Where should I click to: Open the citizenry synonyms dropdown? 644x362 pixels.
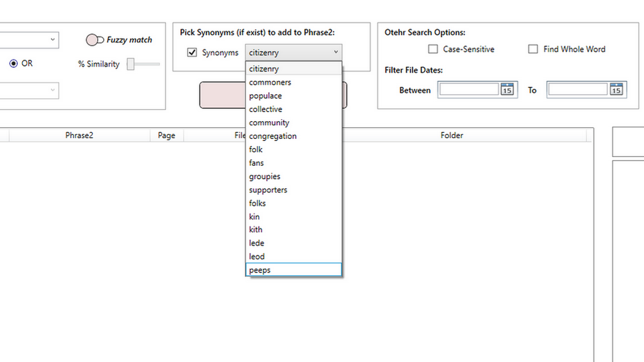[336, 52]
